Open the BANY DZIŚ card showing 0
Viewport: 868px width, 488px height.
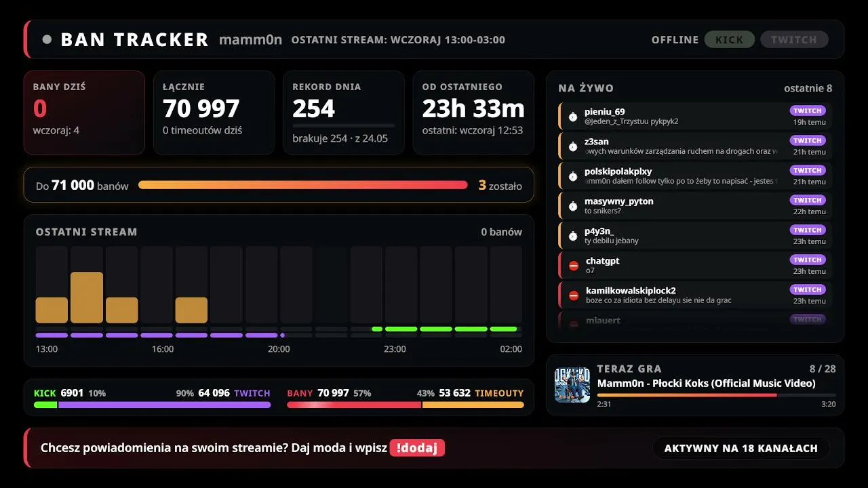[x=84, y=113]
